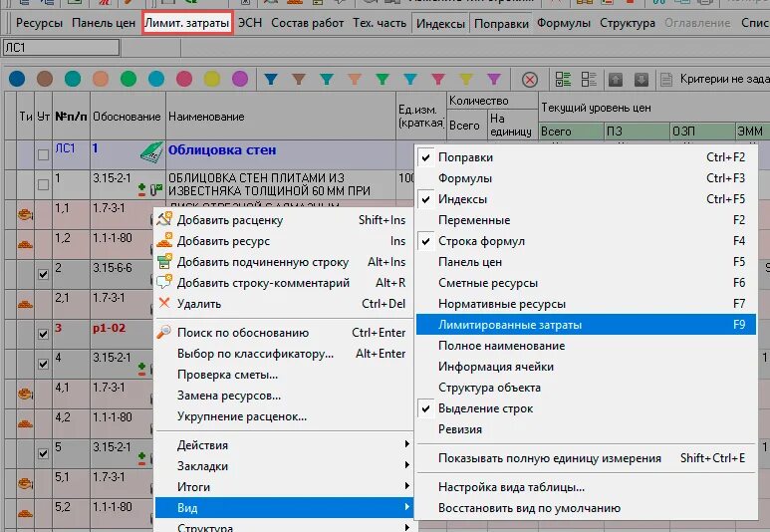Open Настройка вида таблицы...
The image size is (770, 532).
click(586, 487)
